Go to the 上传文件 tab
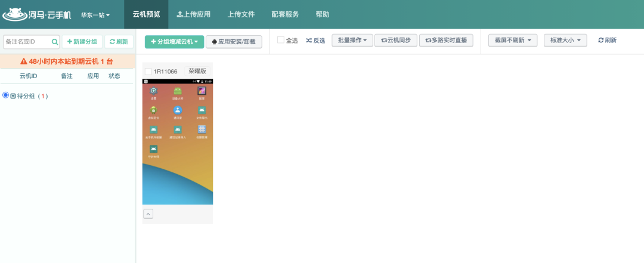644x263 pixels. pos(241,14)
